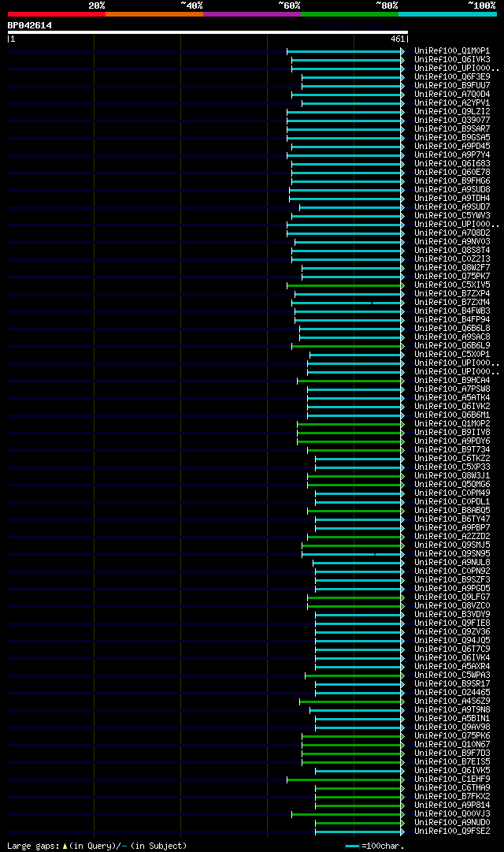The height and width of the screenshot is (852, 504).
Task: Select the UniRef100_Q9AV98 label
Action: pos(452,727)
